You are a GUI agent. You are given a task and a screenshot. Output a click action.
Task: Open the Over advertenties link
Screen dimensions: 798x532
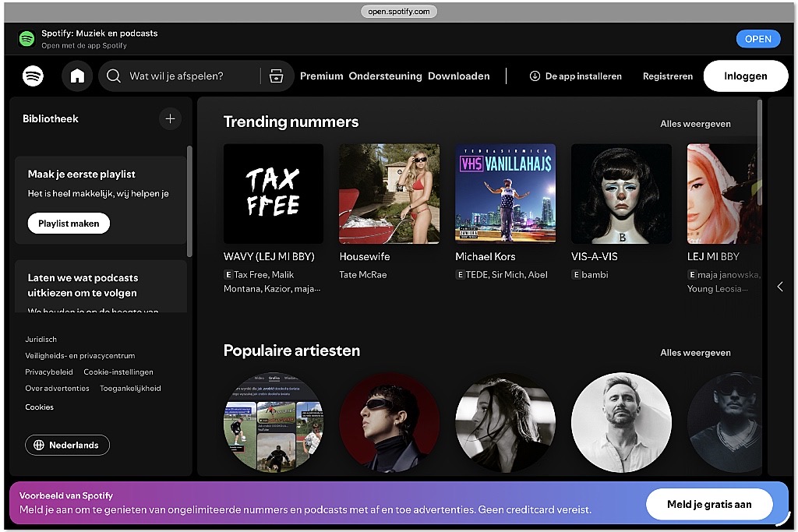click(x=57, y=388)
